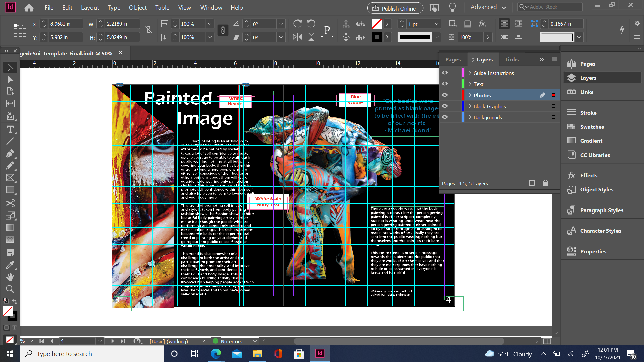
Task: Select the Eyedropper tool
Action: pyautogui.click(x=10, y=265)
